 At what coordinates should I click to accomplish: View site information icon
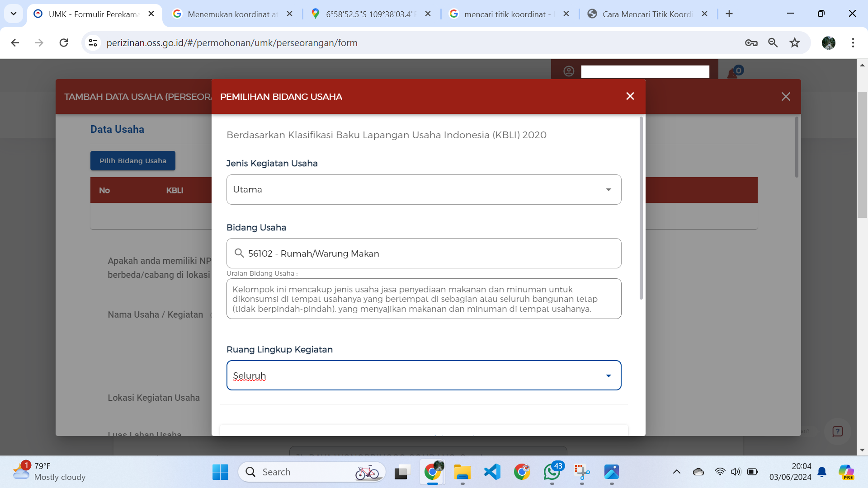[93, 42]
